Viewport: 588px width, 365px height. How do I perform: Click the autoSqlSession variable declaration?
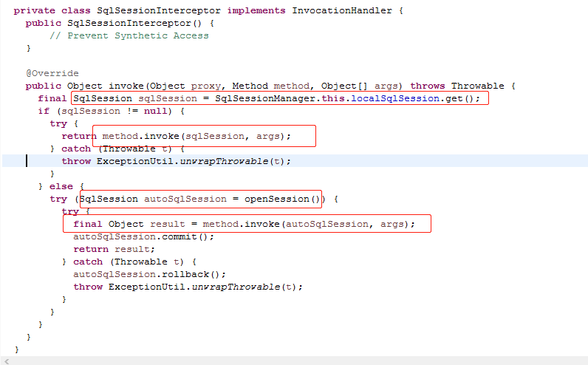coord(185,199)
